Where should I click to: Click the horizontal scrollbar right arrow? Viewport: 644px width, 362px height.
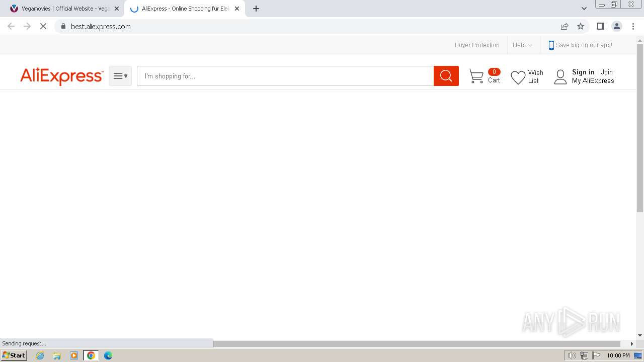(632, 344)
